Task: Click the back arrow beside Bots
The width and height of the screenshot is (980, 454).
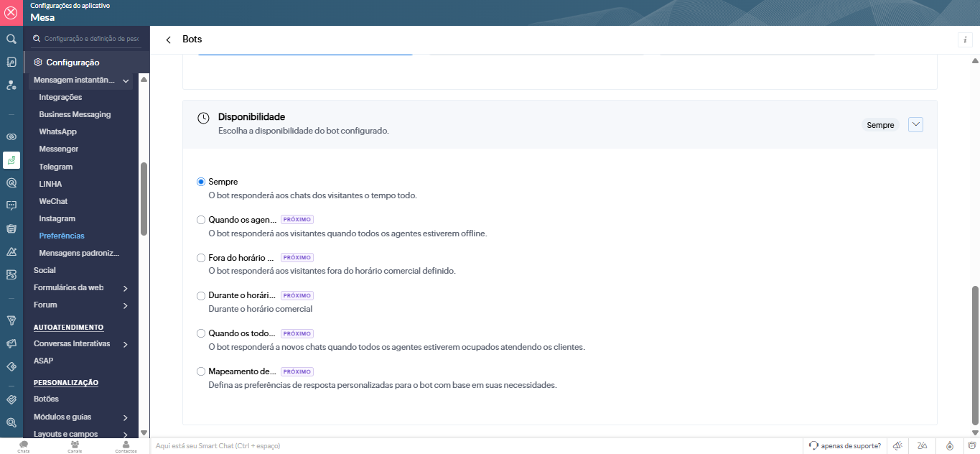Action: point(168,40)
